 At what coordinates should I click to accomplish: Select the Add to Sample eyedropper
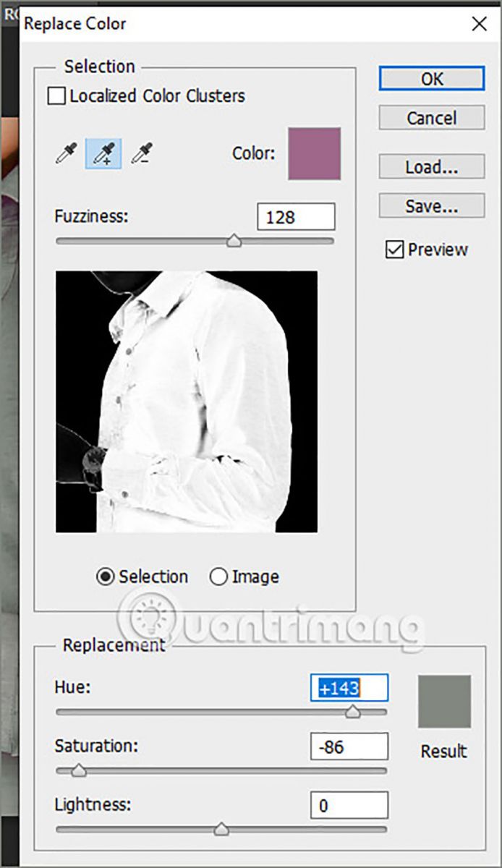103,154
